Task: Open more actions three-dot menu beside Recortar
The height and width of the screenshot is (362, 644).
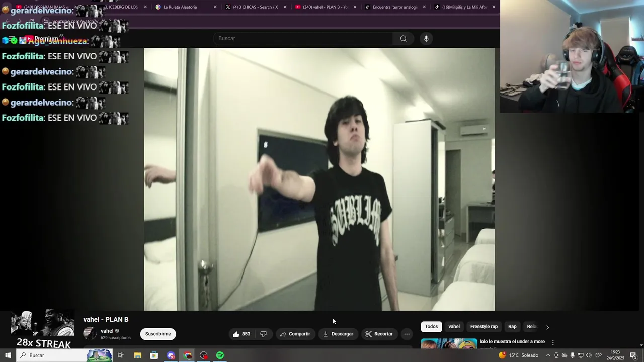Action: click(407, 334)
